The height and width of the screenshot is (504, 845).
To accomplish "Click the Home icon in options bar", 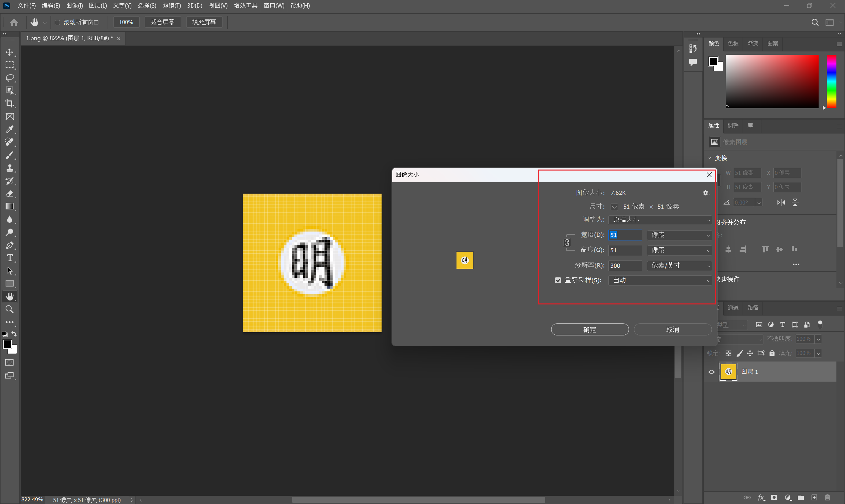I will click(x=14, y=22).
